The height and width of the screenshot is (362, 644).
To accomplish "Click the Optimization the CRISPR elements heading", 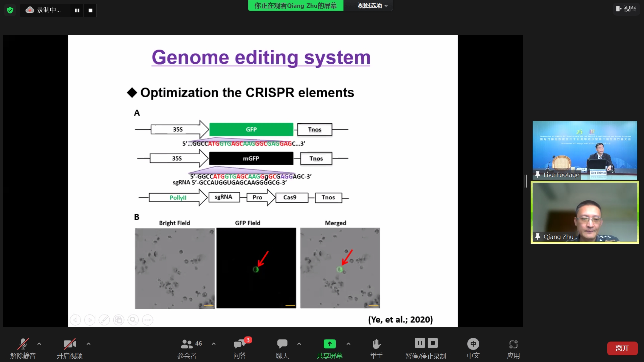I will click(247, 93).
